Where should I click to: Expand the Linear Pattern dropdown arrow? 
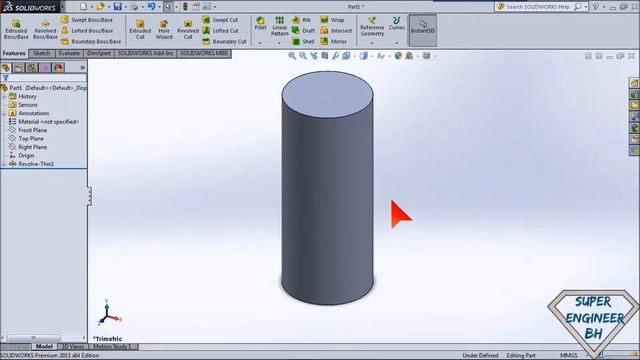pyautogui.click(x=280, y=43)
